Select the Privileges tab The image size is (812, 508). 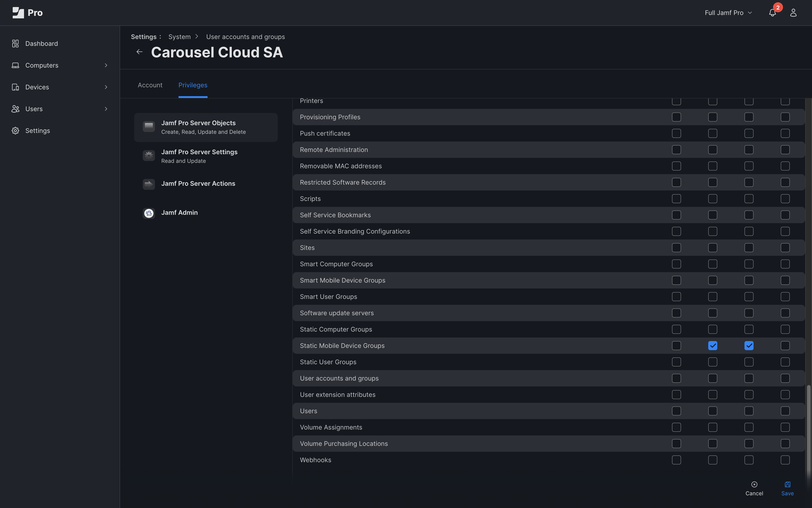(x=193, y=85)
